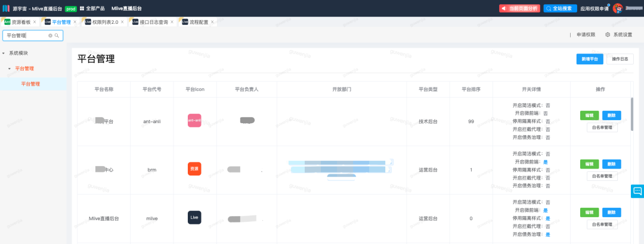
Task: Edit the mlive platform row
Action: (x=589, y=212)
